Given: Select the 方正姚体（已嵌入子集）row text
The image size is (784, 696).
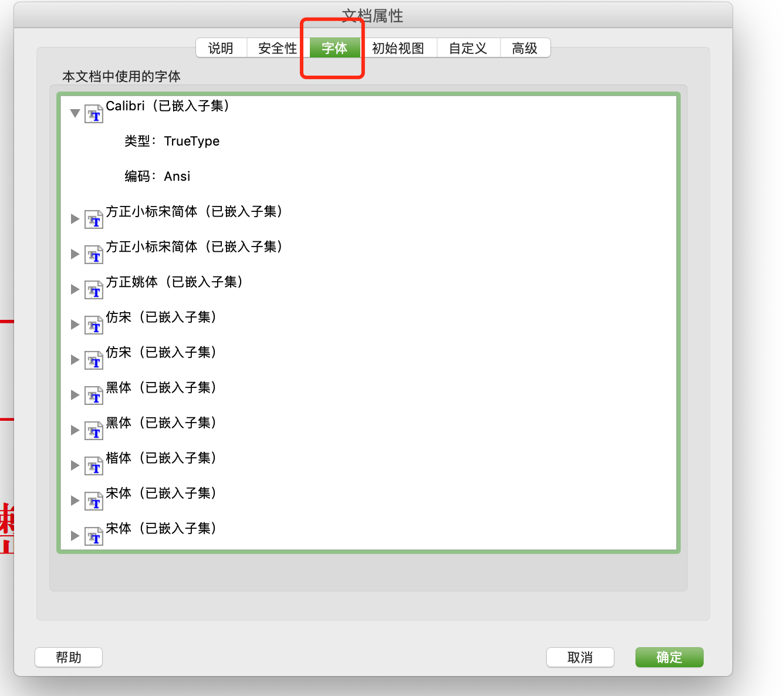Looking at the screenshot, I should pyautogui.click(x=175, y=282).
